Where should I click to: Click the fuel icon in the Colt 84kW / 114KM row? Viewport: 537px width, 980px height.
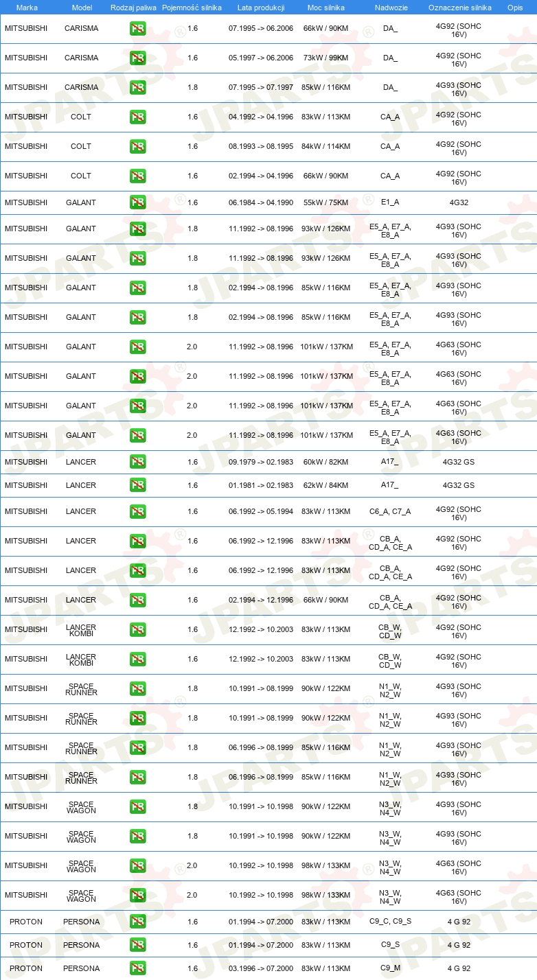click(x=137, y=147)
